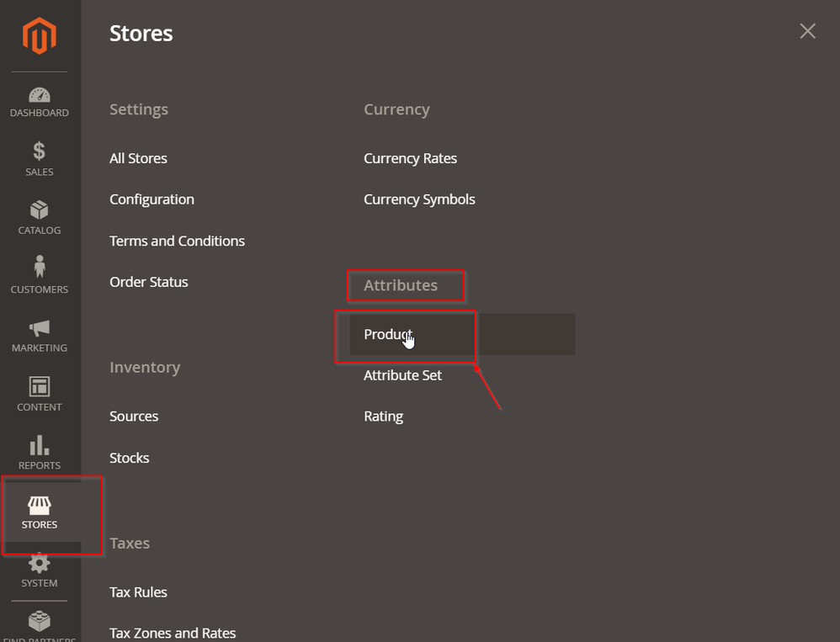The width and height of the screenshot is (840, 642).
Task: Open the Content layout icon
Action: click(39, 386)
